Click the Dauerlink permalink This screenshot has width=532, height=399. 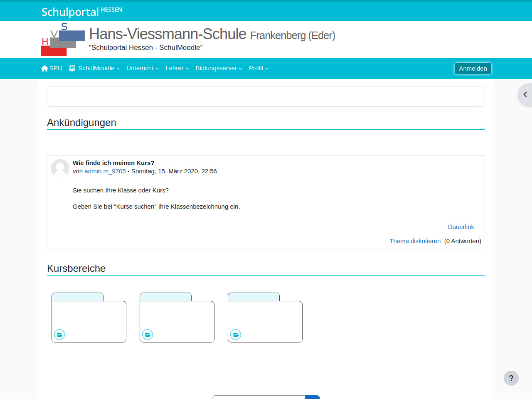461,227
